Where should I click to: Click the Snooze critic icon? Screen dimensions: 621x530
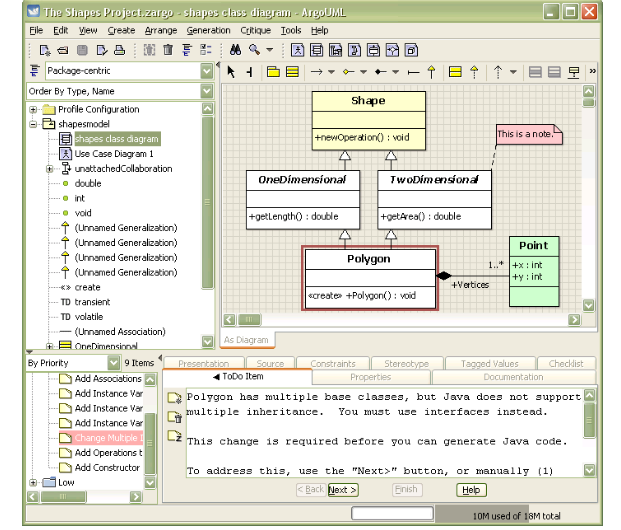174,436
